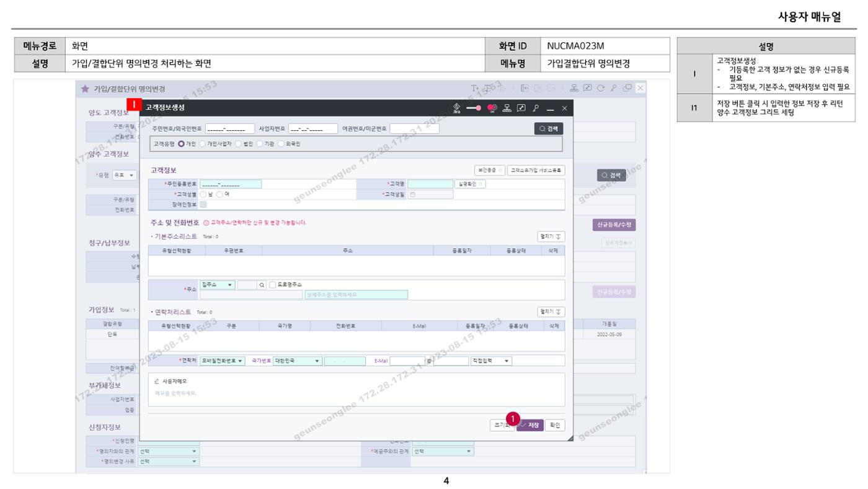Click the 주민등록번호 field in 고객정보
This screenshot has height=489, width=868.
pyautogui.click(x=231, y=184)
